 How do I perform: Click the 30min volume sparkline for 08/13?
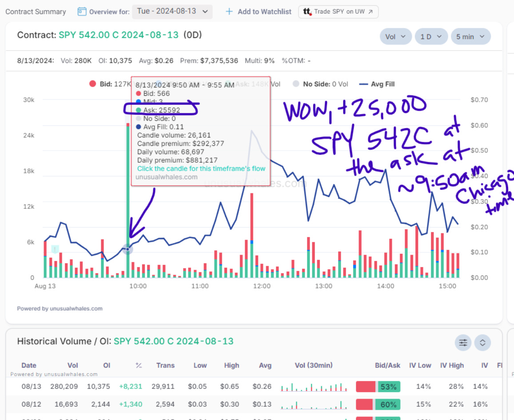[314, 387]
